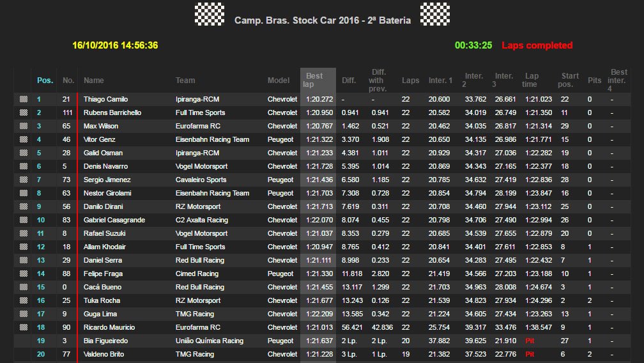The width and height of the screenshot is (644, 363).
Task: Click team União Química Racing
Action: 210,341
